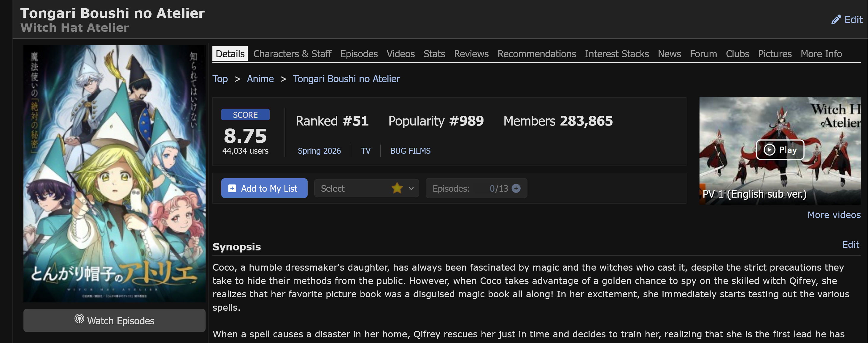Open the Episodes tab
The width and height of the screenshot is (868, 343).
click(x=359, y=54)
